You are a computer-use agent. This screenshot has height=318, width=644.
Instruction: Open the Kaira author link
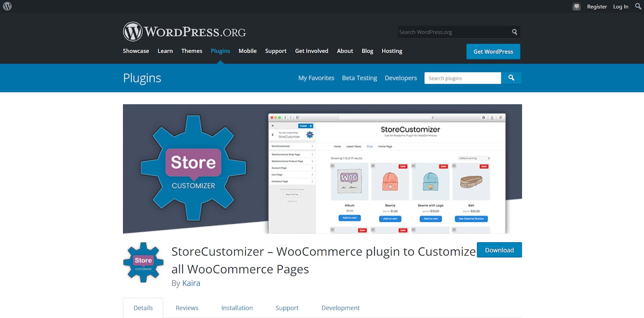(191, 283)
